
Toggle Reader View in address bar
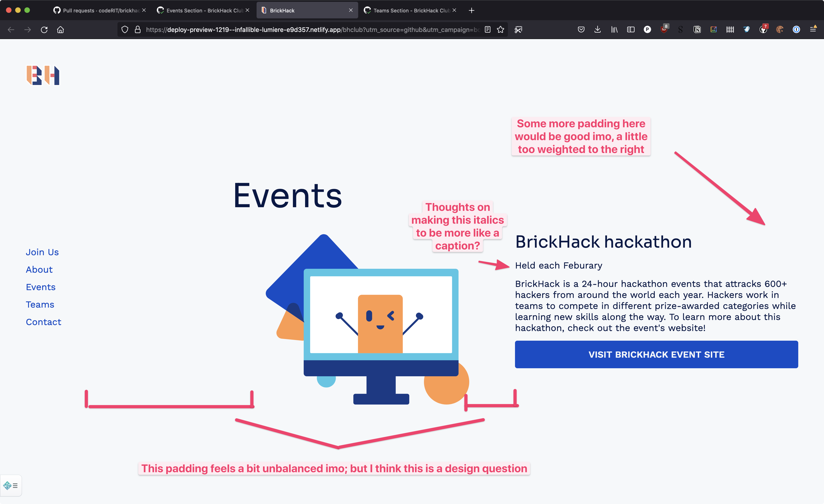488,30
